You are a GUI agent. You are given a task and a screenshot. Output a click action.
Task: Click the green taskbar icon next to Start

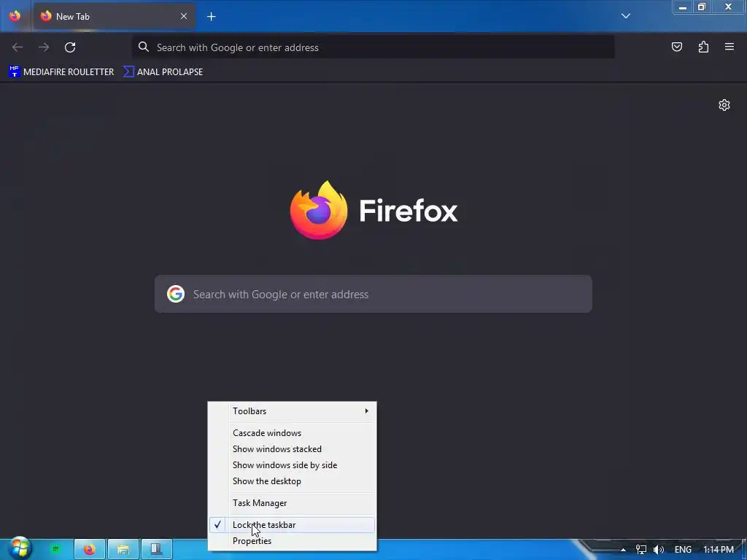[55, 549]
